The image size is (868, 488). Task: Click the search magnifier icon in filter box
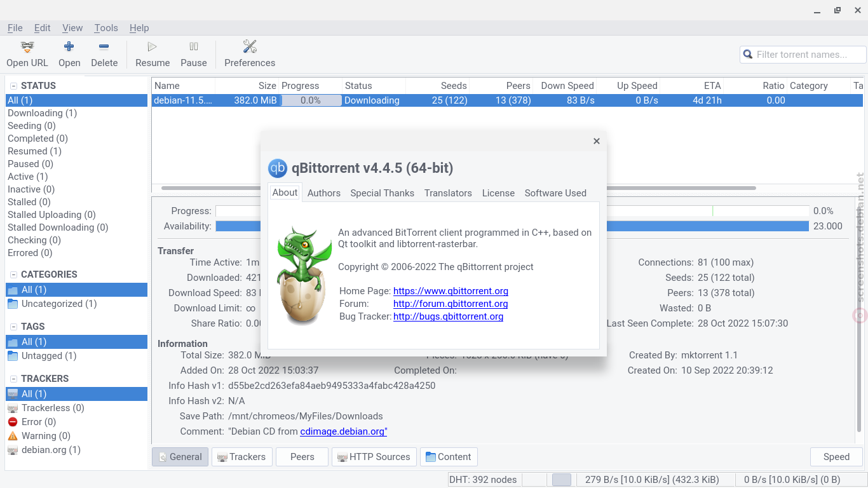748,55
